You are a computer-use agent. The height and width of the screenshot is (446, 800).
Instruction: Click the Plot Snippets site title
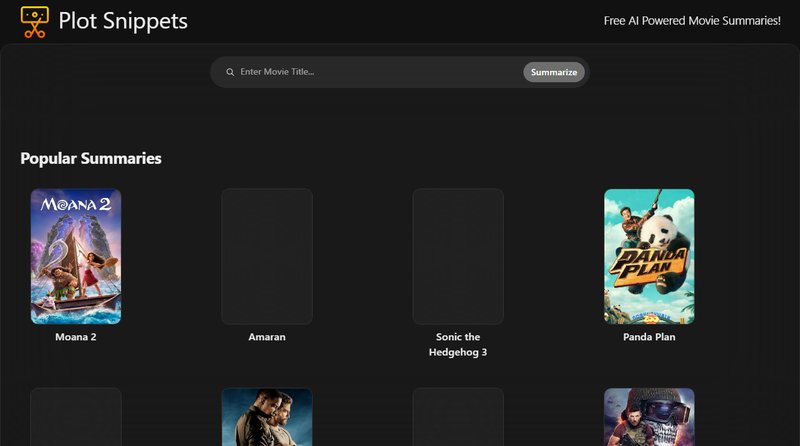tap(123, 21)
